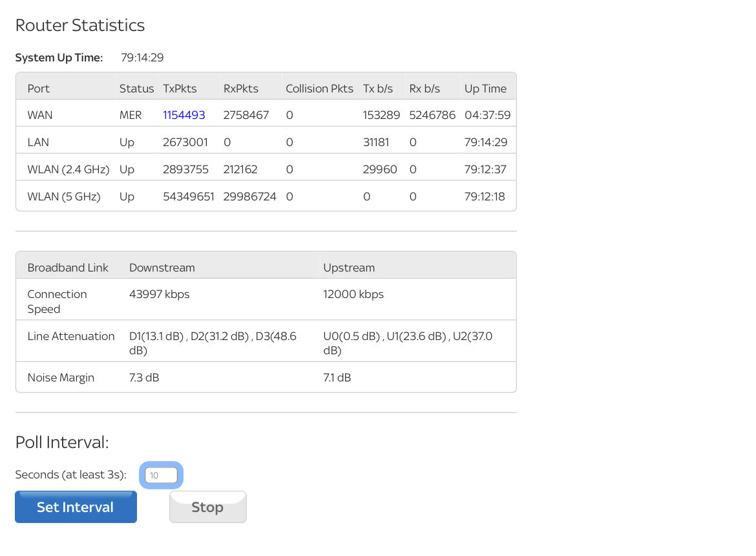Select the System Up Time value 79:14:29
Image resolution: width=756 pixels, height=556 pixels.
coord(142,58)
